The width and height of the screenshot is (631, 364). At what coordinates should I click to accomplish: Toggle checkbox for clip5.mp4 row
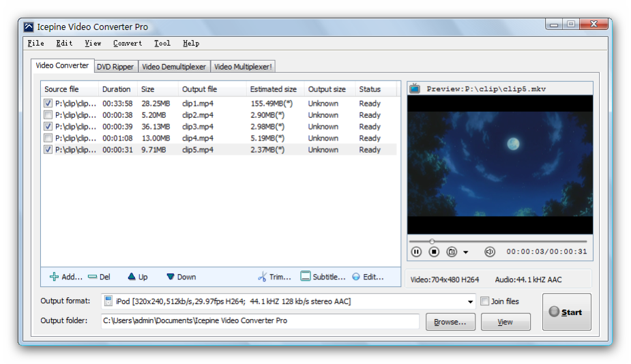(48, 150)
